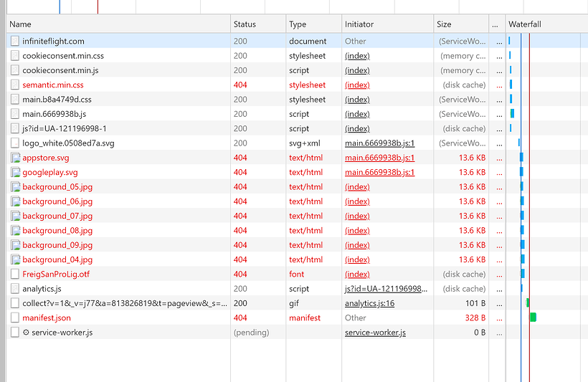Click the service-worker.js gear icon
Screen dimensions: 588x382
pyautogui.click(x=26, y=332)
